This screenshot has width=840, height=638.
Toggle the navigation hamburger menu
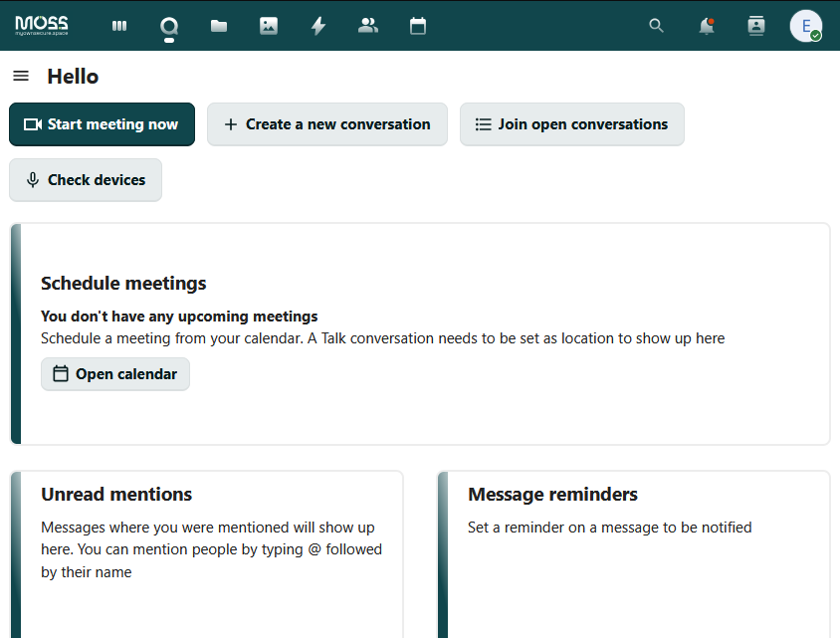21,76
